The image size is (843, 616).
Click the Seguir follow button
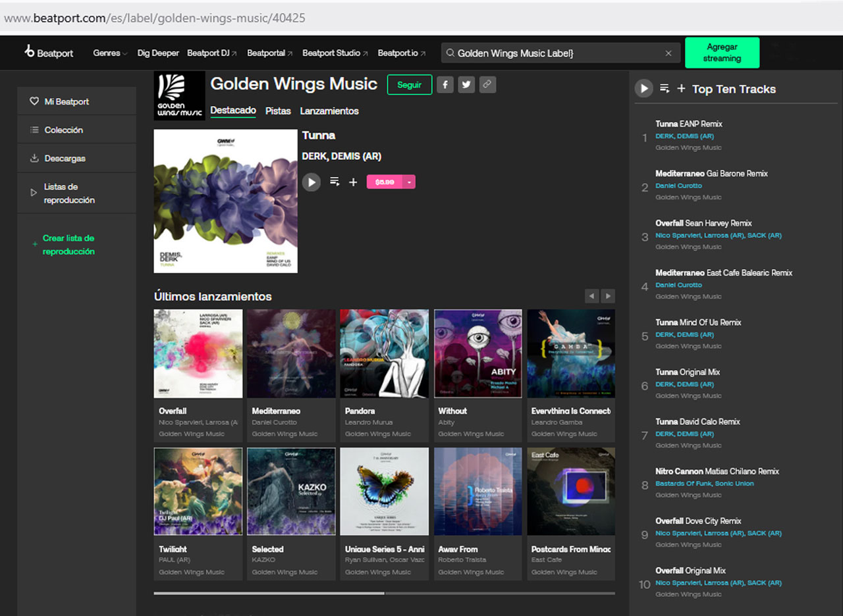pyautogui.click(x=409, y=85)
